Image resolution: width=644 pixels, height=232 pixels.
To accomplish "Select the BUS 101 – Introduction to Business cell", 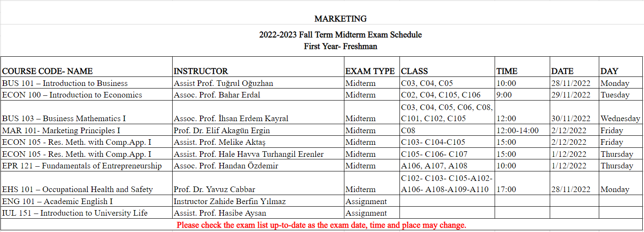I will (x=86, y=83).
